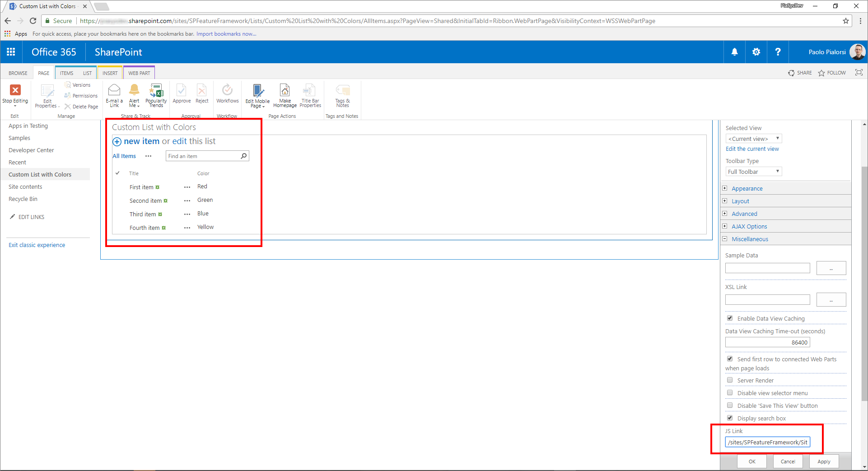Toggle Display search box checkbox
Viewport: 868px width, 471px height.
point(730,418)
